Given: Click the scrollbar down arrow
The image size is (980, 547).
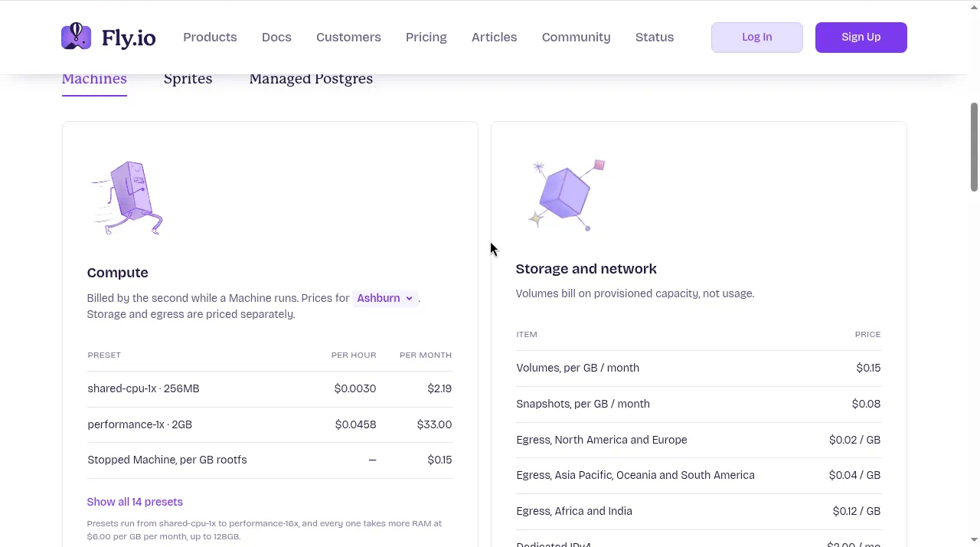Looking at the screenshot, I should [974, 540].
